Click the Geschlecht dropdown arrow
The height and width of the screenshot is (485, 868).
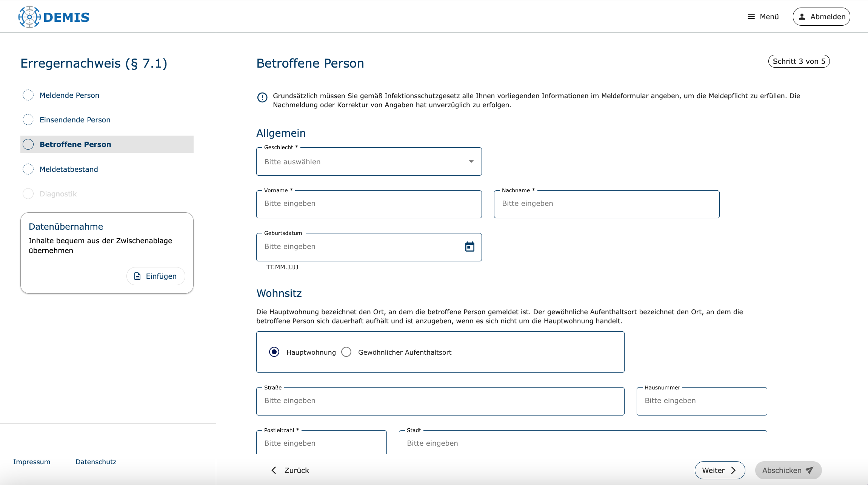click(x=471, y=162)
